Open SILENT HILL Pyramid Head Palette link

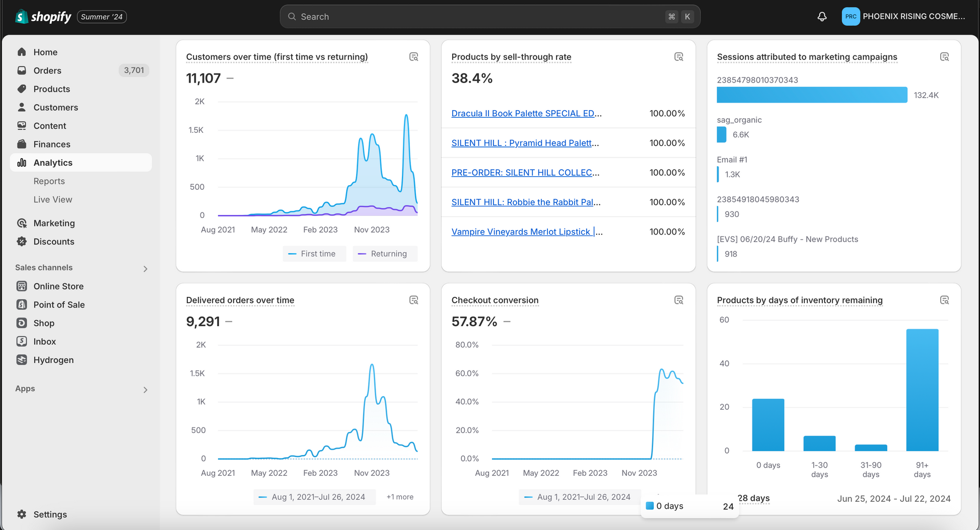tap(525, 143)
